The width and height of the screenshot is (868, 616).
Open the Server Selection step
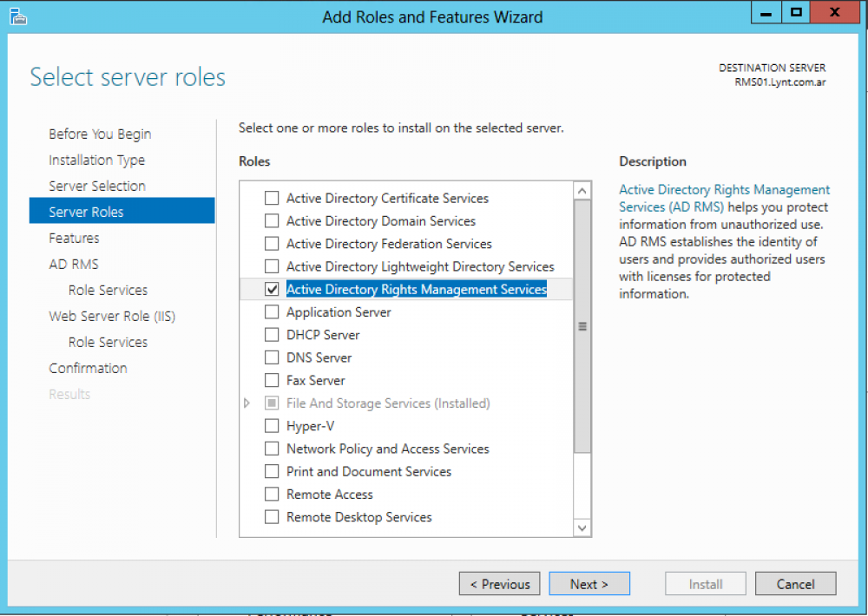click(97, 186)
